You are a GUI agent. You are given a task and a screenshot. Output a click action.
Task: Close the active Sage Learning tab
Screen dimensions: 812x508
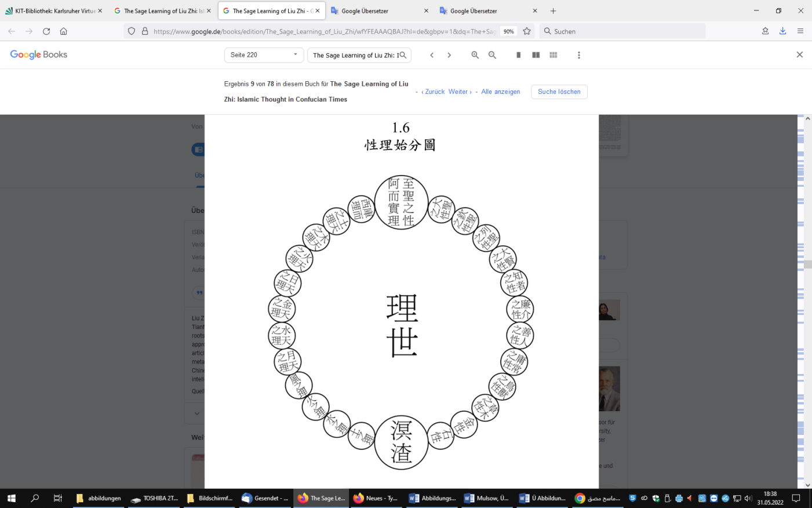click(318, 10)
